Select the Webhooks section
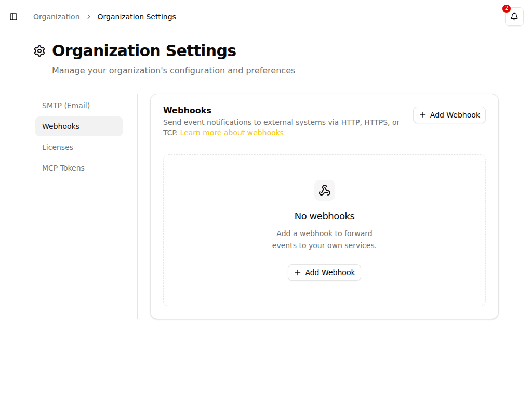 pos(79,126)
